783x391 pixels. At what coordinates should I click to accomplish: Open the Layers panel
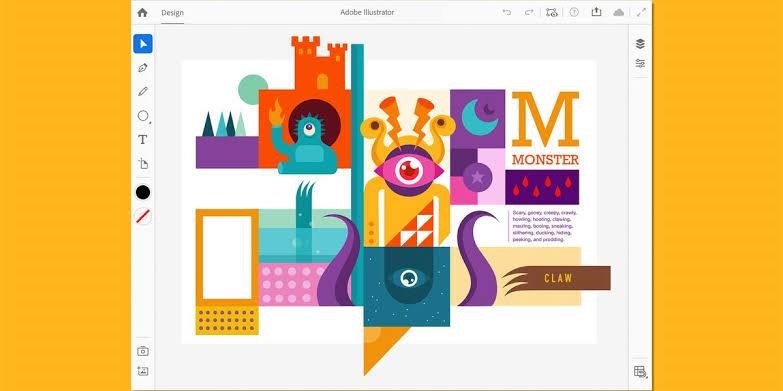(x=640, y=43)
